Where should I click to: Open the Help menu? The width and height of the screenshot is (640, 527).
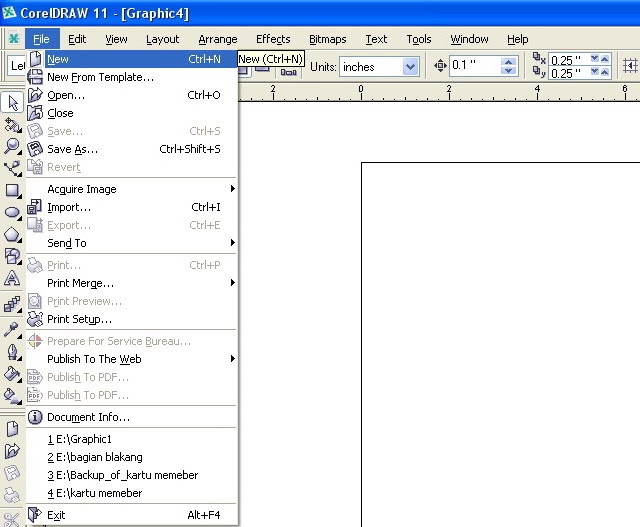(518, 39)
